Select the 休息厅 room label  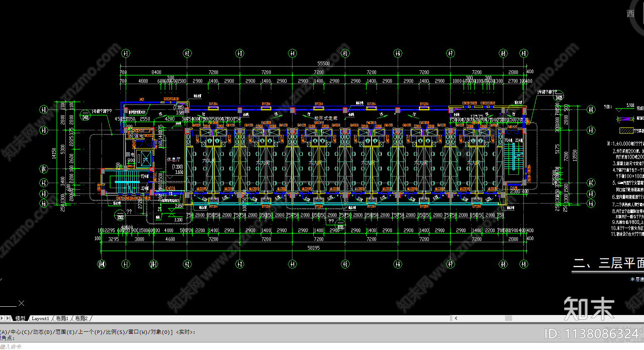point(173,159)
